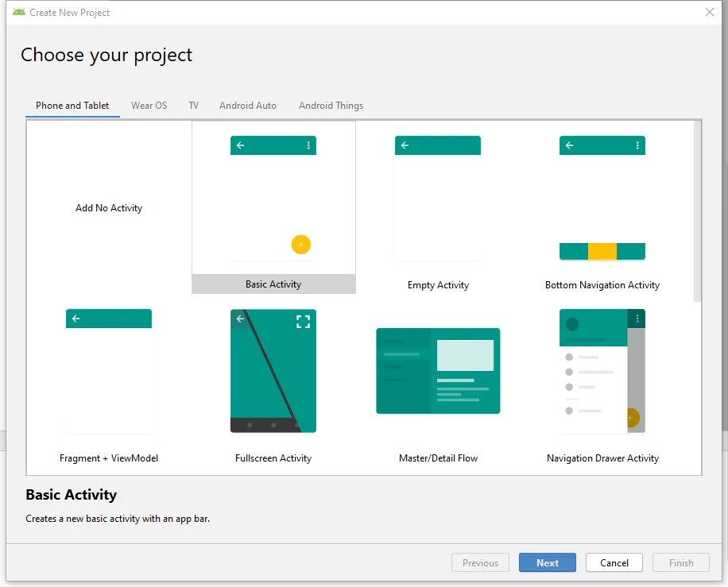Click the Empty Activity label text
This screenshot has height=587, width=728.
(438, 285)
